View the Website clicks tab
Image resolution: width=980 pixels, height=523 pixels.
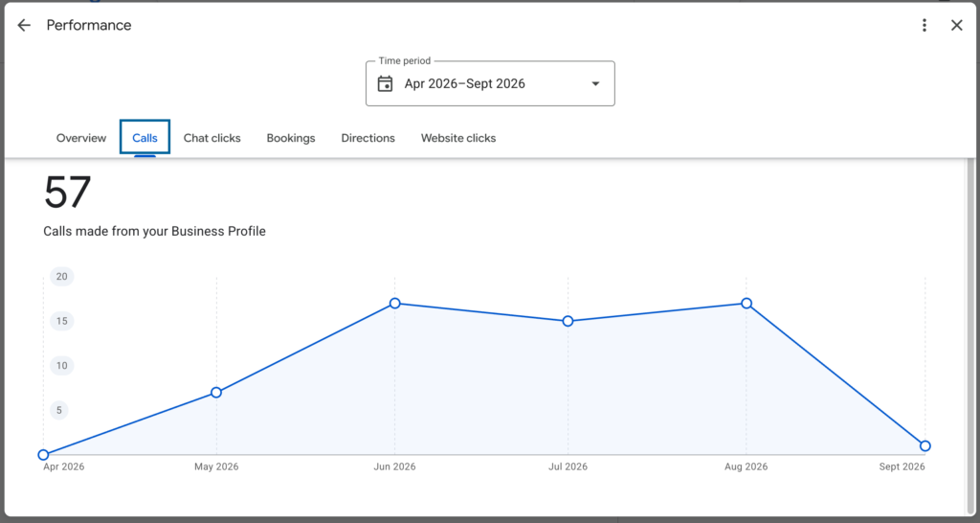click(458, 138)
